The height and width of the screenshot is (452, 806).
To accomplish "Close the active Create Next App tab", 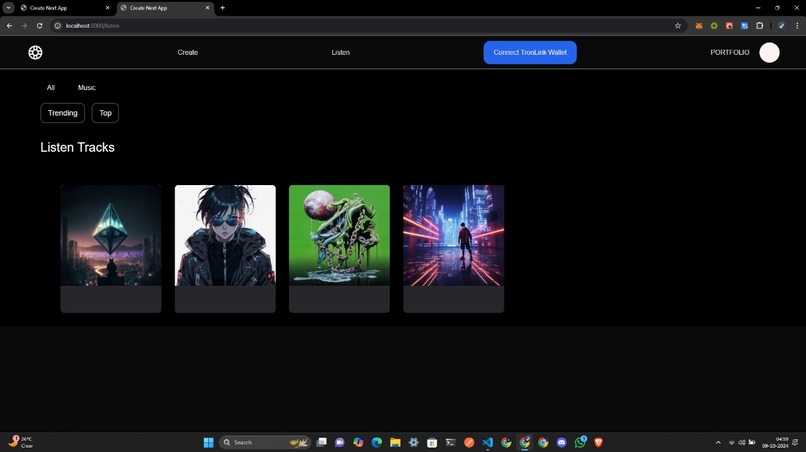I will [x=208, y=8].
